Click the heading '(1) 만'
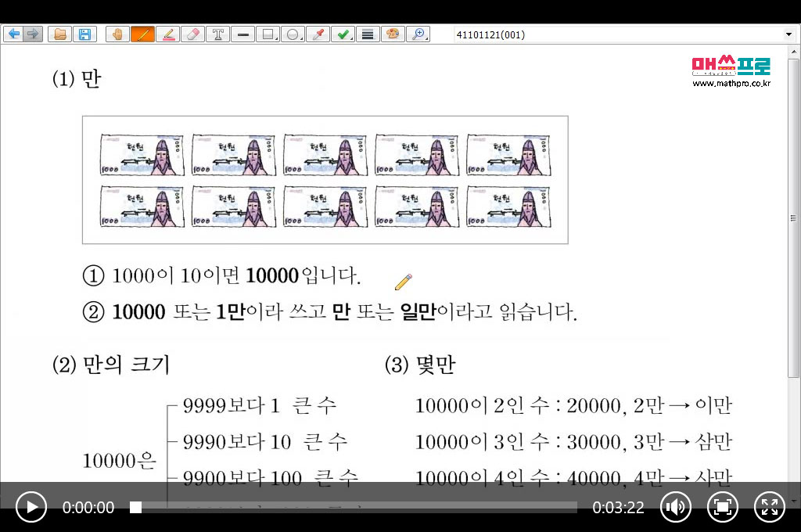Viewport: 801px width, 532px height. point(77,79)
